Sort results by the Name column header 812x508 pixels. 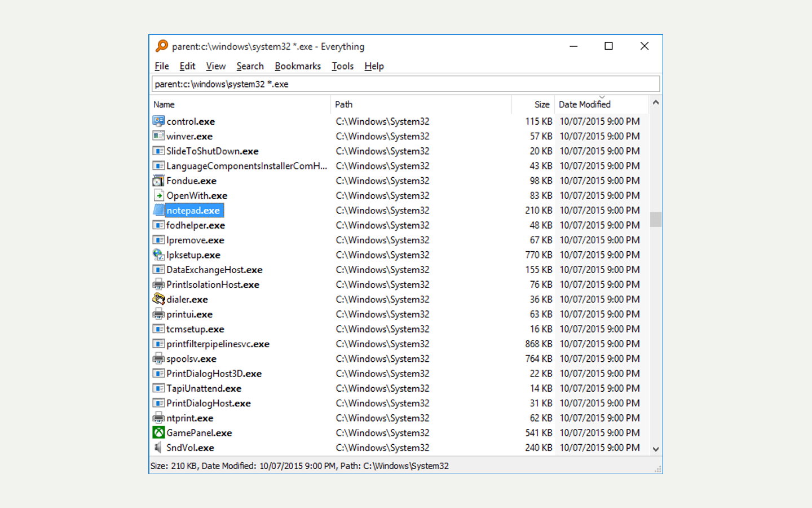click(x=241, y=104)
